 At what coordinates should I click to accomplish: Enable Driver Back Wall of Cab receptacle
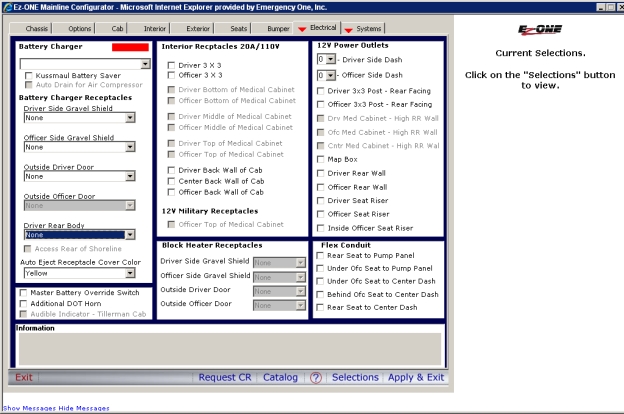click(171, 170)
